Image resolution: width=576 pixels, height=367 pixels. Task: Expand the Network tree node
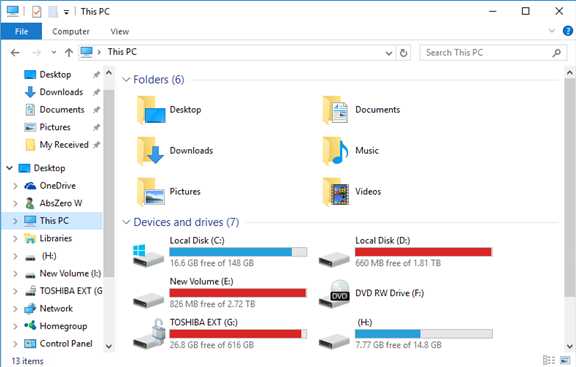(15, 309)
